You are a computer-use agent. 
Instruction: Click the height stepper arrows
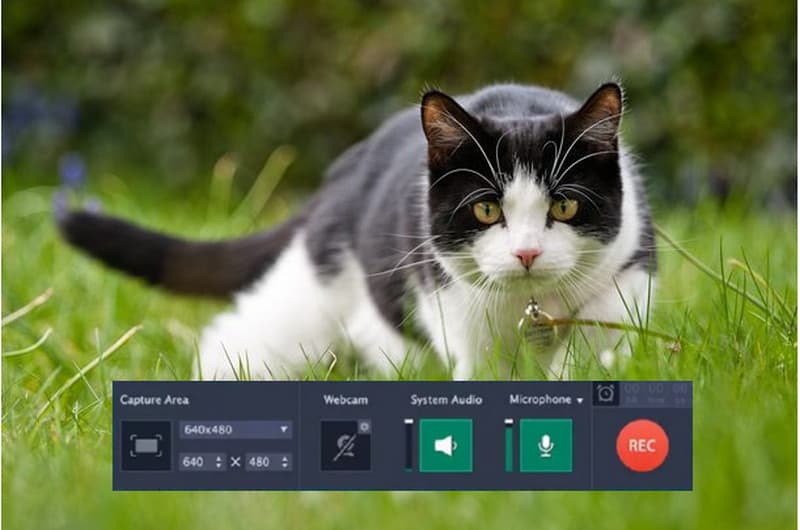286,462
